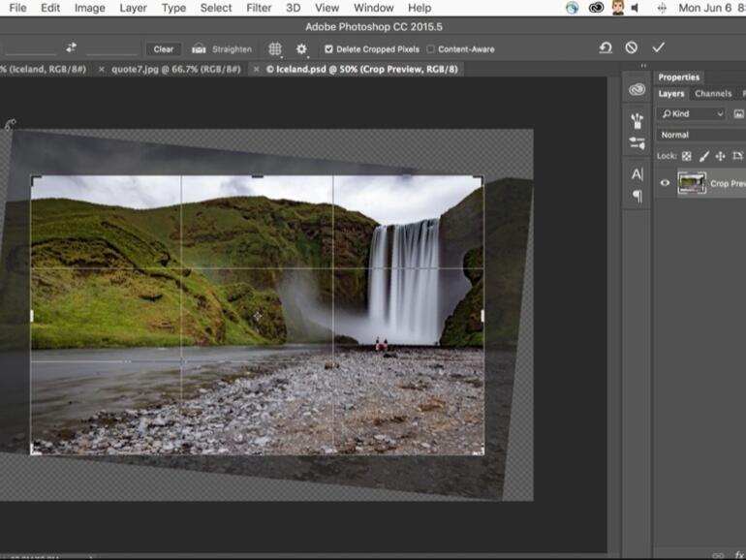Enable Content-Aware checkbox

click(430, 49)
